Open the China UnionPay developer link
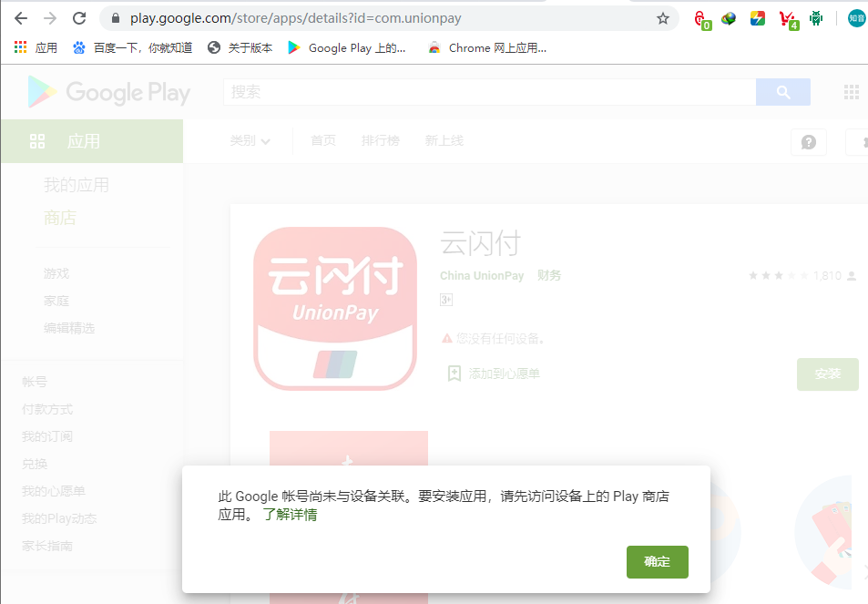 (x=482, y=276)
